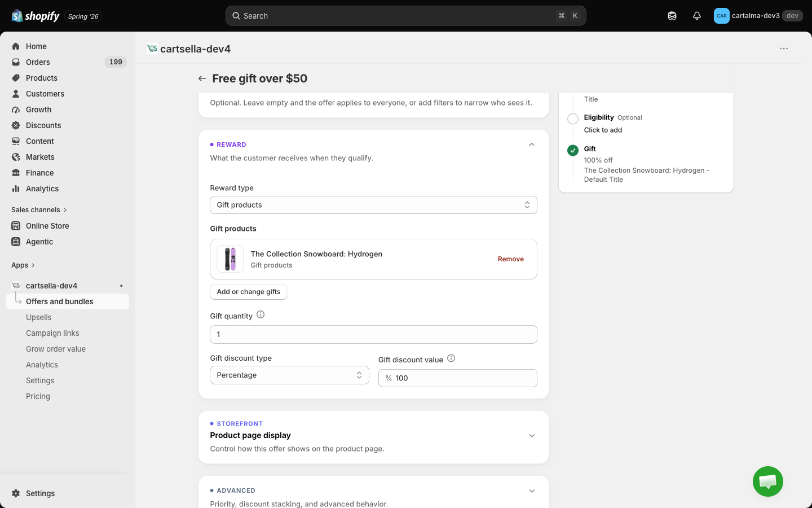
Task: Click the Discounts badge icon
Action: click(x=16, y=125)
